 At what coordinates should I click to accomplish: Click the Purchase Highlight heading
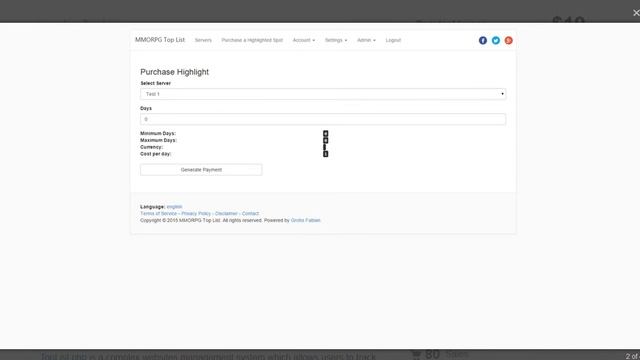coord(174,72)
